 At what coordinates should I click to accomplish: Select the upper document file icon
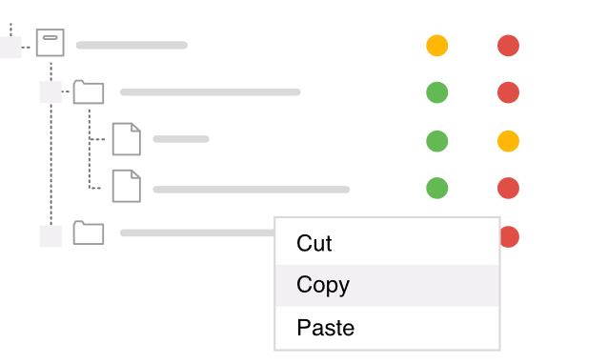127,139
